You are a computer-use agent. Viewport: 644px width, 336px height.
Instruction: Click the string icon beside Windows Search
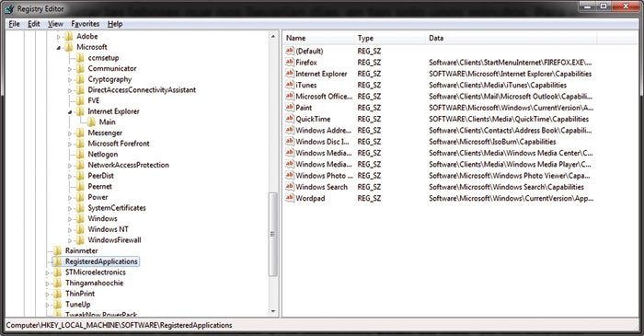(290, 187)
